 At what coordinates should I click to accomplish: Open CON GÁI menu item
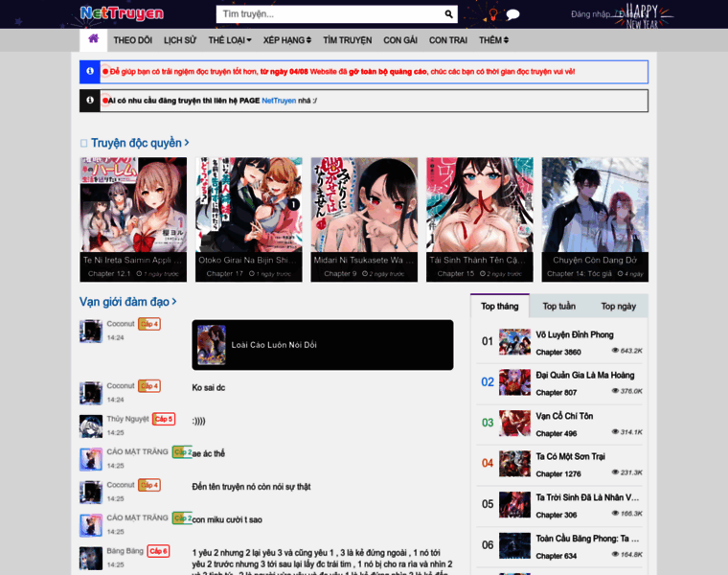click(x=400, y=40)
